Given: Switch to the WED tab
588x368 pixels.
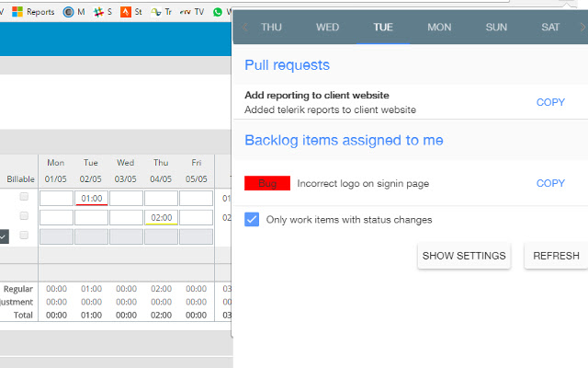Looking at the screenshot, I should 327,27.
